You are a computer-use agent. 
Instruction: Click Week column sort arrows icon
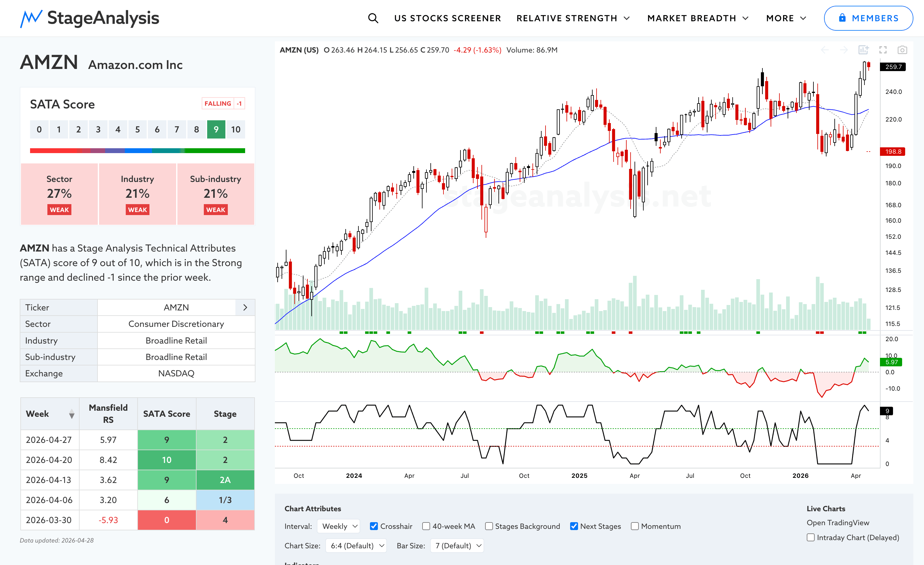click(x=72, y=414)
